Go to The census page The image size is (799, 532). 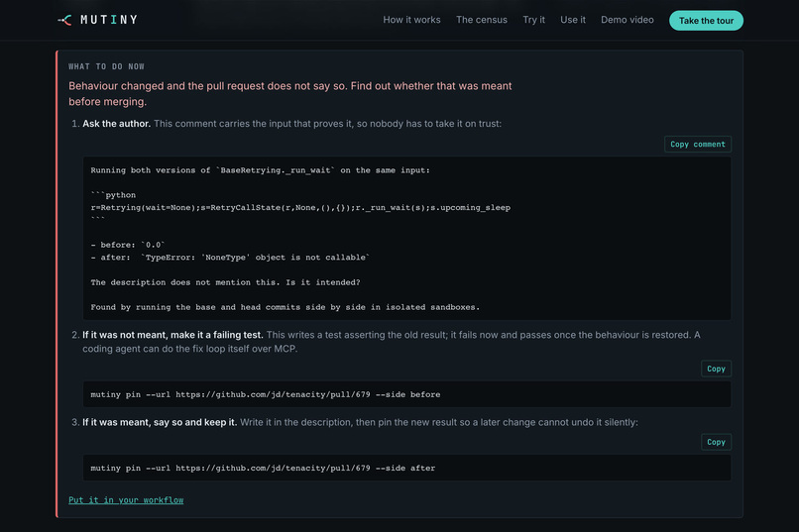pyautogui.click(x=482, y=20)
